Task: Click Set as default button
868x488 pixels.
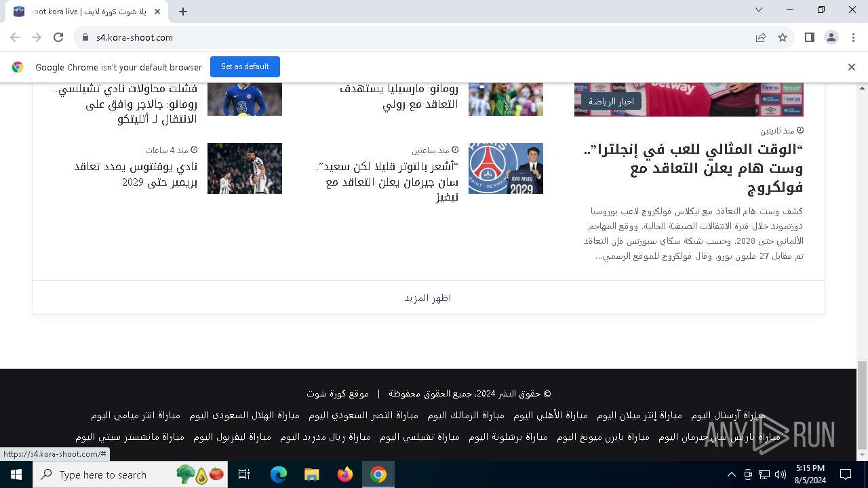Action: (x=245, y=66)
